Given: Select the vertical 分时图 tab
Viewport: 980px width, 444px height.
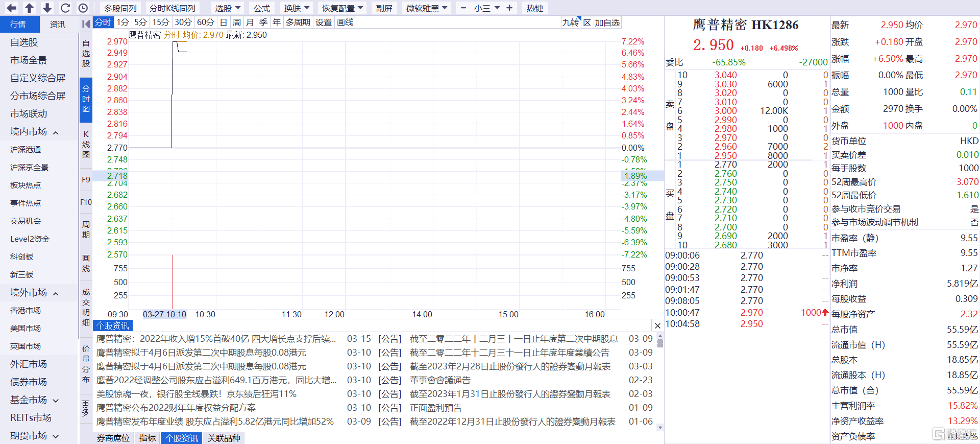Looking at the screenshot, I should coord(86,99).
